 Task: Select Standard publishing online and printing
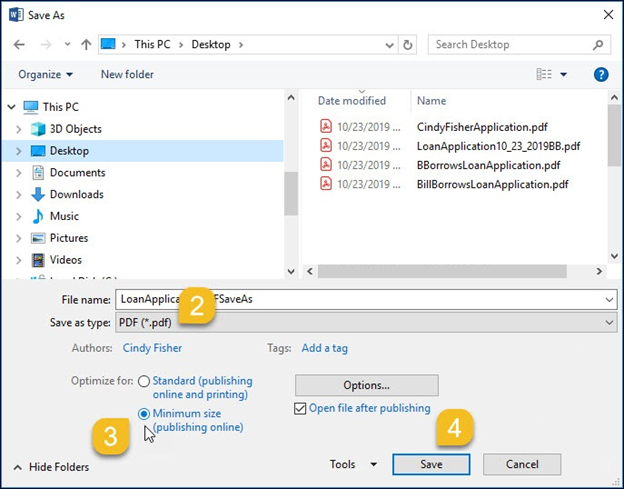click(144, 382)
